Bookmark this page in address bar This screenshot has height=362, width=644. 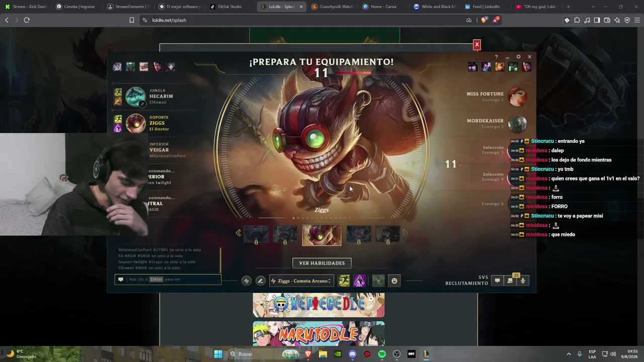132,20
